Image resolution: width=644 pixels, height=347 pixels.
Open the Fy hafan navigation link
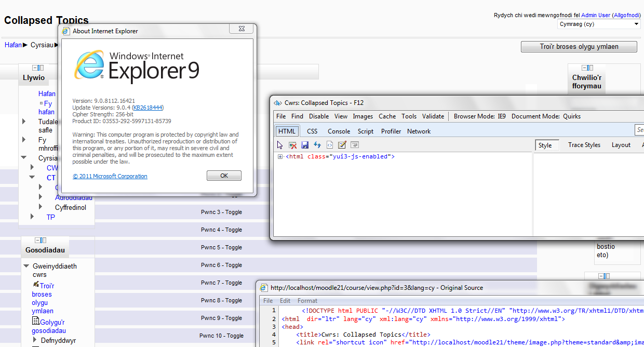click(46, 108)
